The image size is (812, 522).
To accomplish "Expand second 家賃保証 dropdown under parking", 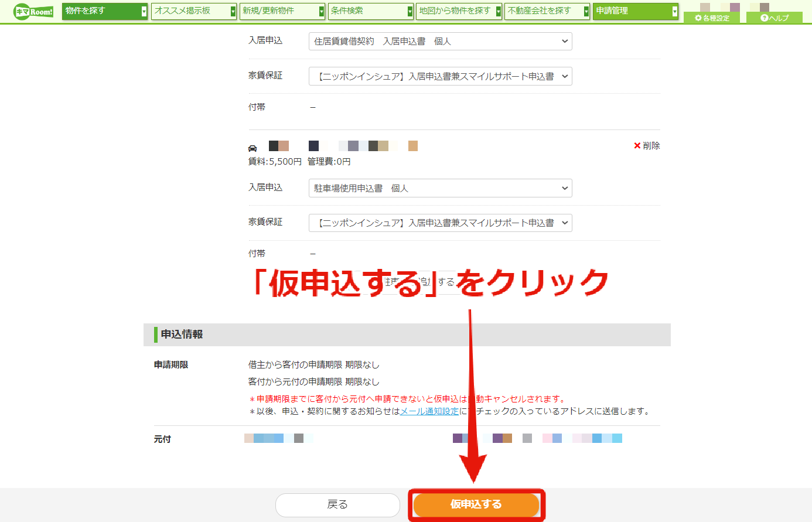I will click(x=441, y=223).
